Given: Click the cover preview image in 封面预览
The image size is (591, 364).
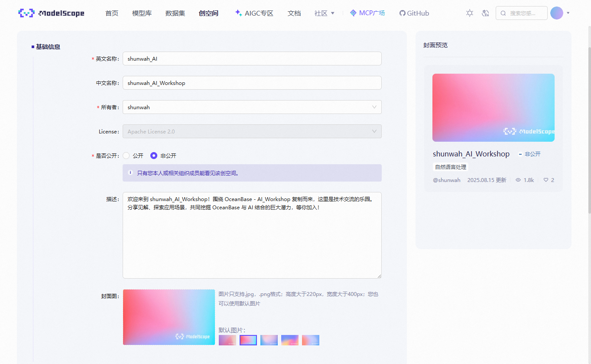Looking at the screenshot, I should point(494,107).
